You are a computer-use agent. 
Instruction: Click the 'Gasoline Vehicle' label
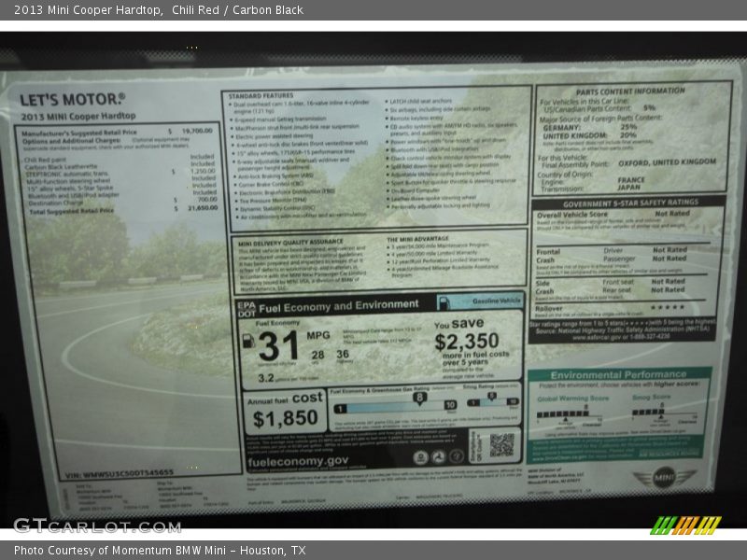coord(497,301)
